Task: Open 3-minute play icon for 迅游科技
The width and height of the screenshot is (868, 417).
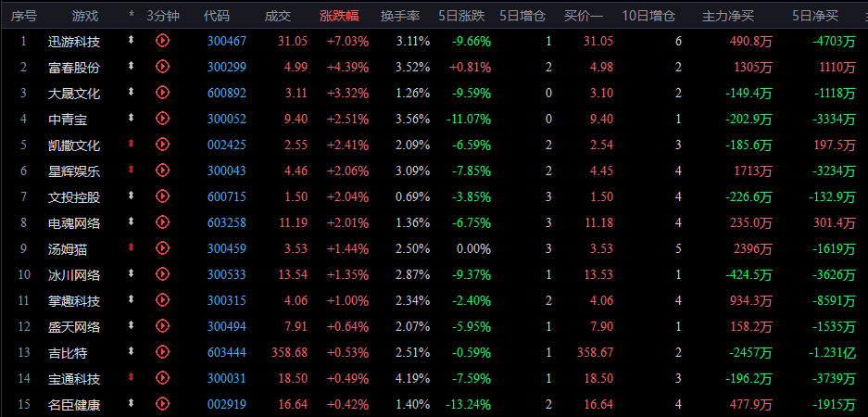Action: (x=162, y=41)
